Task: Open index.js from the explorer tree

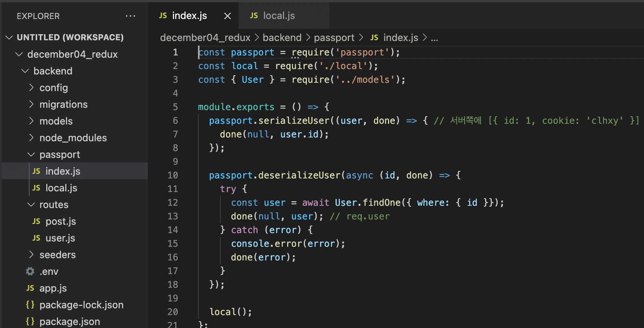Action: click(63, 171)
